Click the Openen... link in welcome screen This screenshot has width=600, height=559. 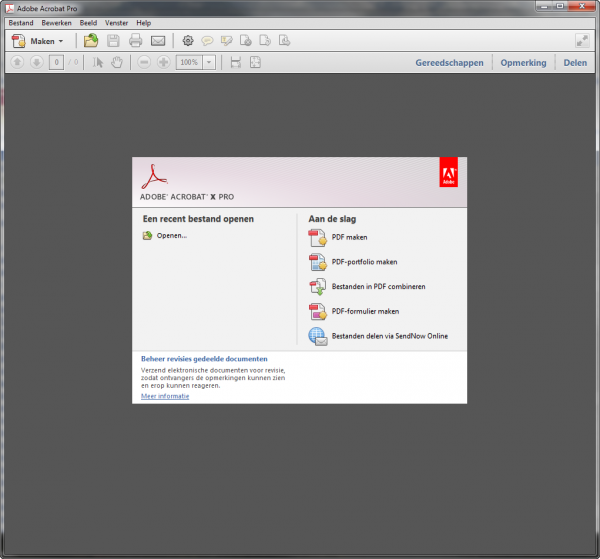pyautogui.click(x=172, y=236)
